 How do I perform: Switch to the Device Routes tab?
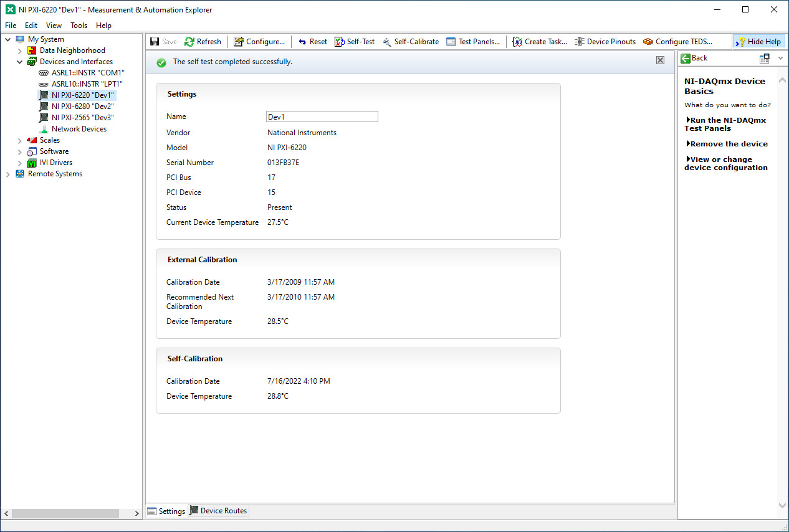click(x=219, y=511)
